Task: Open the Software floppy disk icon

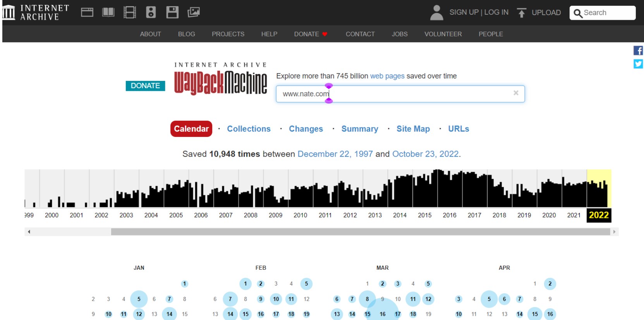Action: (172, 12)
